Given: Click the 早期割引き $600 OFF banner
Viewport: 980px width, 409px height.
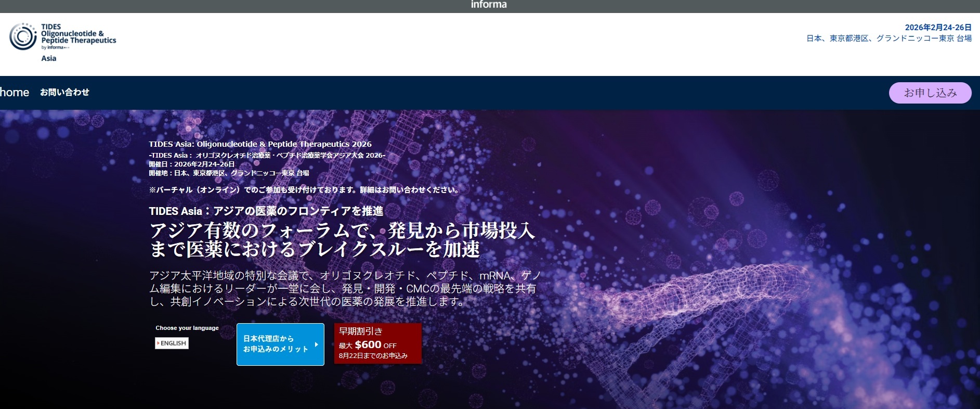Looking at the screenshot, I should (377, 343).
